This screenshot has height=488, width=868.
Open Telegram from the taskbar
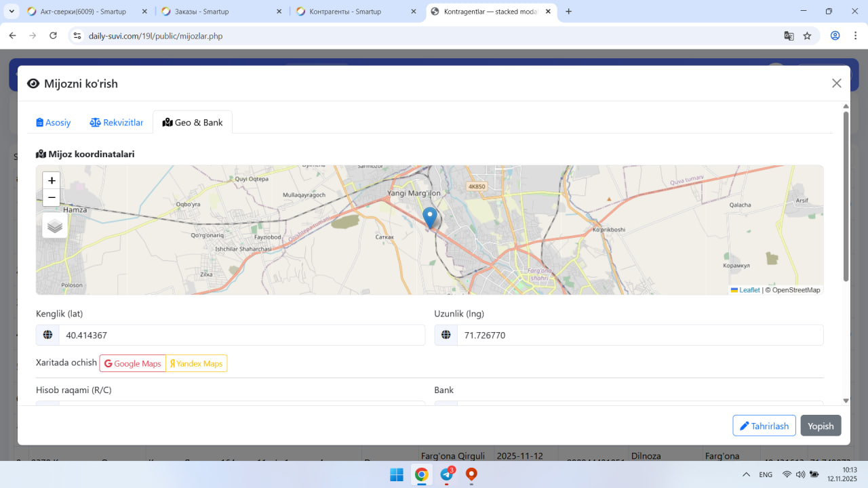point(447,474)
